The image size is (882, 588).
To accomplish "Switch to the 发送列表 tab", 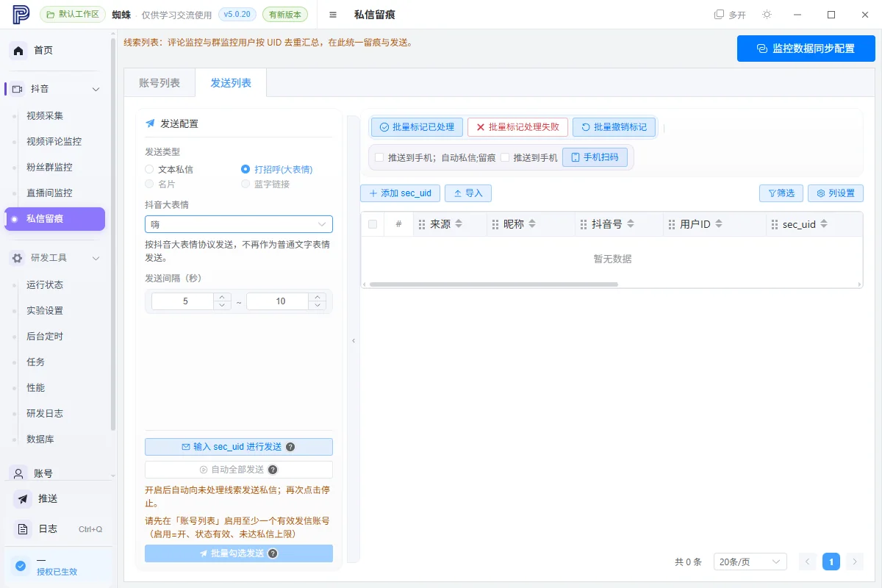I will (x=231, y=83).
